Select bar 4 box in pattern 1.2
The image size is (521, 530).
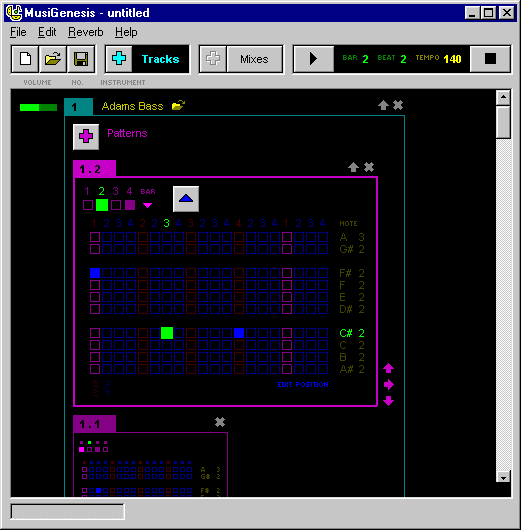(x=130, y=205)
